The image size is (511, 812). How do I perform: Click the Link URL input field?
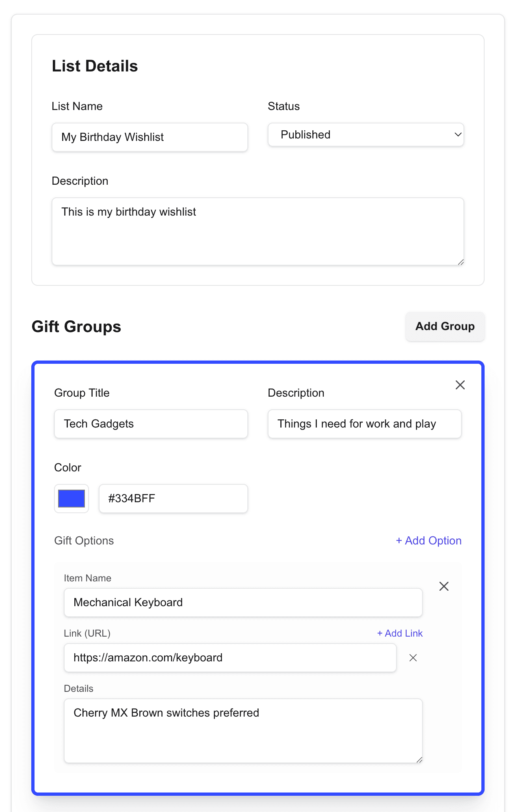[x=230, y=658]
